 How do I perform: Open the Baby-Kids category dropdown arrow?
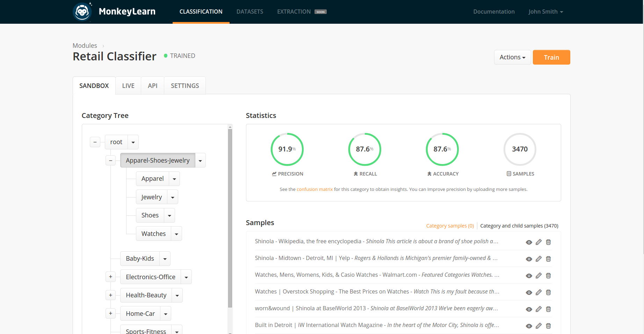click(x=165, y=259)
